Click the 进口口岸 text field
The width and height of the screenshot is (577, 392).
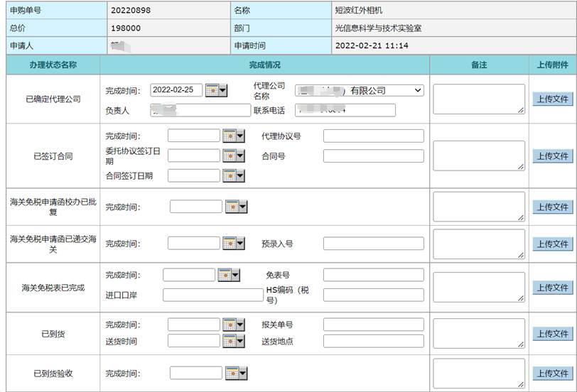(x=212, y=295)
